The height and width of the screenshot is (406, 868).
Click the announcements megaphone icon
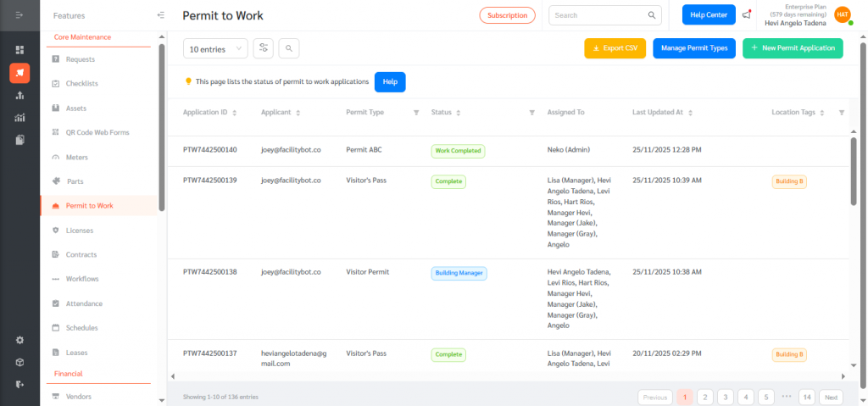[746, 14]
